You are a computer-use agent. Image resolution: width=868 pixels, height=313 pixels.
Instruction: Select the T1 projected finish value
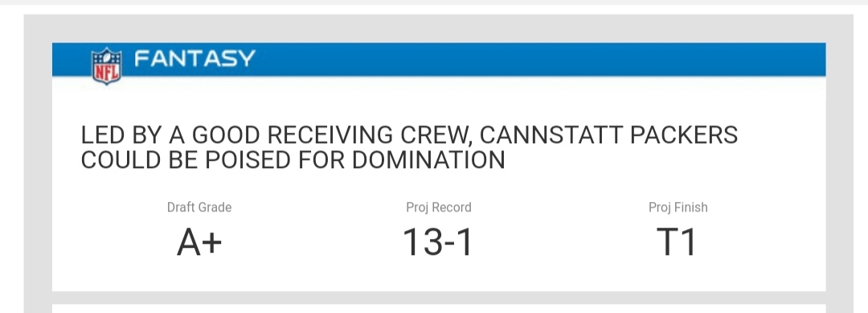677,243
